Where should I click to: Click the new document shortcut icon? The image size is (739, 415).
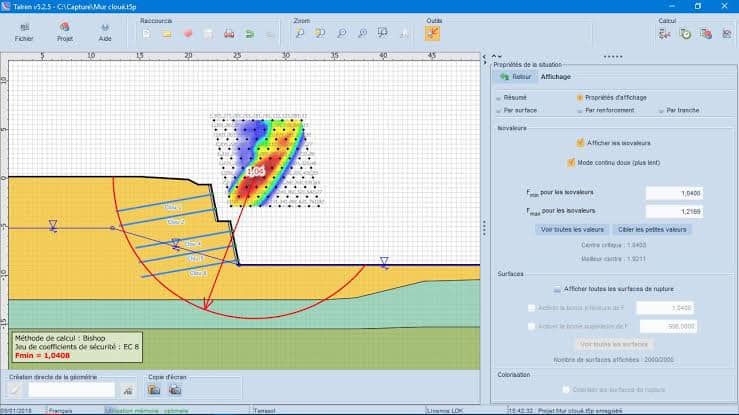pyautogui.click(x=147, y=34)
